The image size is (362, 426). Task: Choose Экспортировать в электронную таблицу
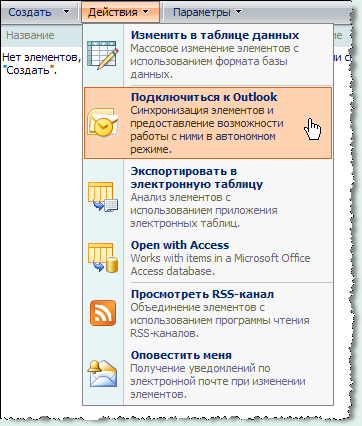[208, 197]
